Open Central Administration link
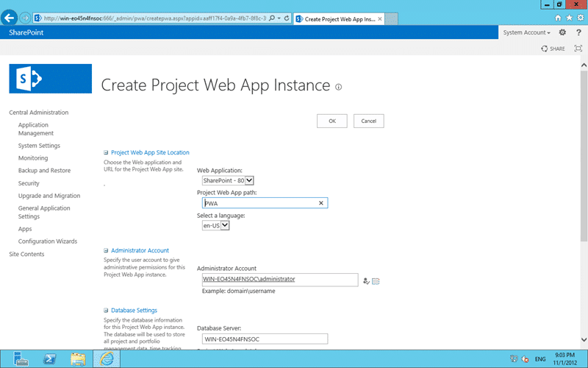Viewport: 588px width, 368px height. 39,113
